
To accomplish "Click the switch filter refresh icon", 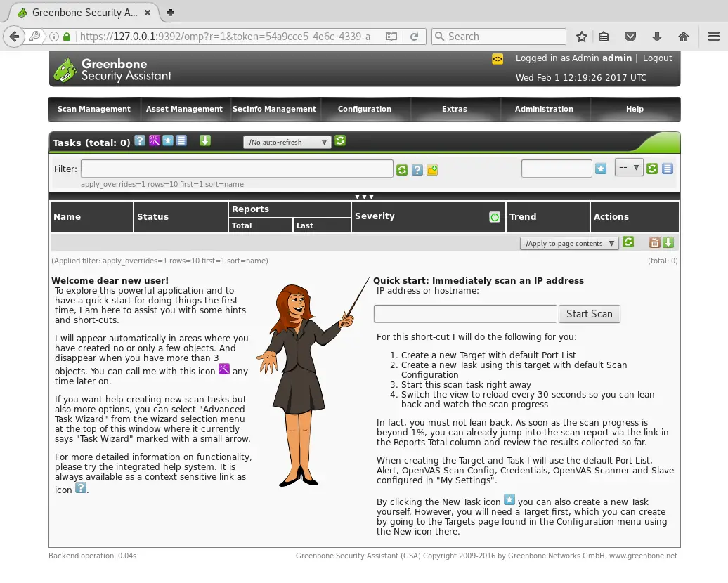I will click(x=652, y=169).
